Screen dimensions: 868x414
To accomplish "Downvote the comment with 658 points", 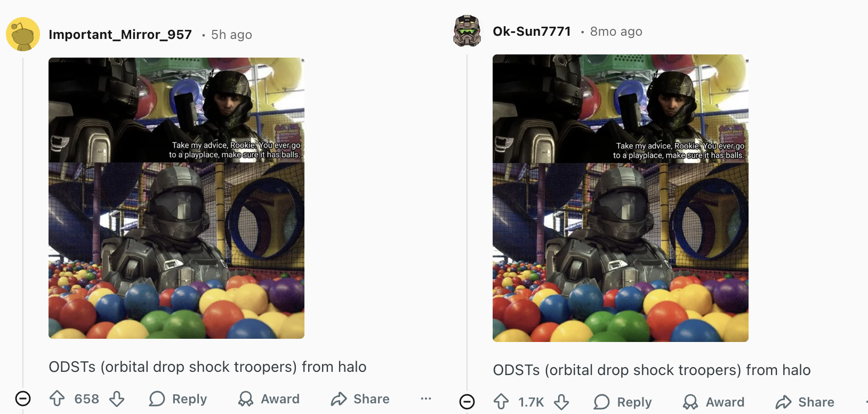I will [117, 399].
